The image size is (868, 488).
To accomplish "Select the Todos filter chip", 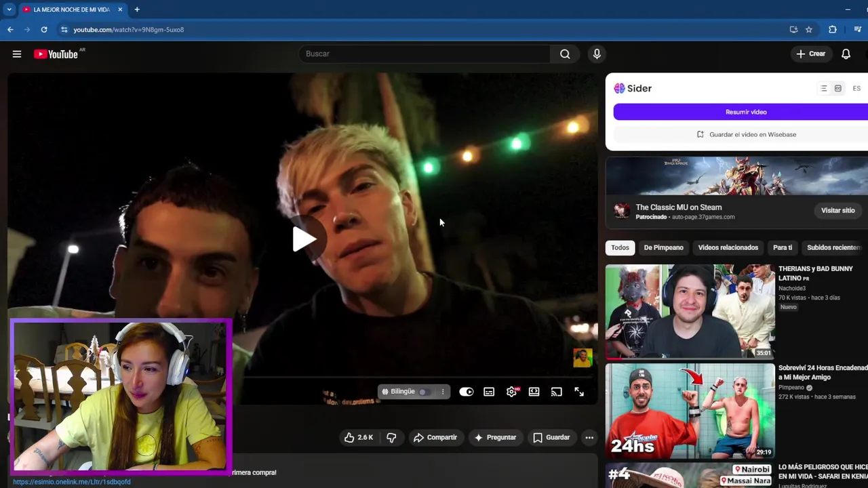I will point(620,247).
